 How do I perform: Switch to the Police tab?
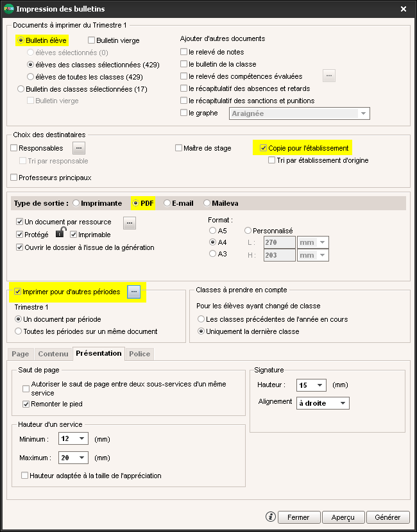(140, 354)
